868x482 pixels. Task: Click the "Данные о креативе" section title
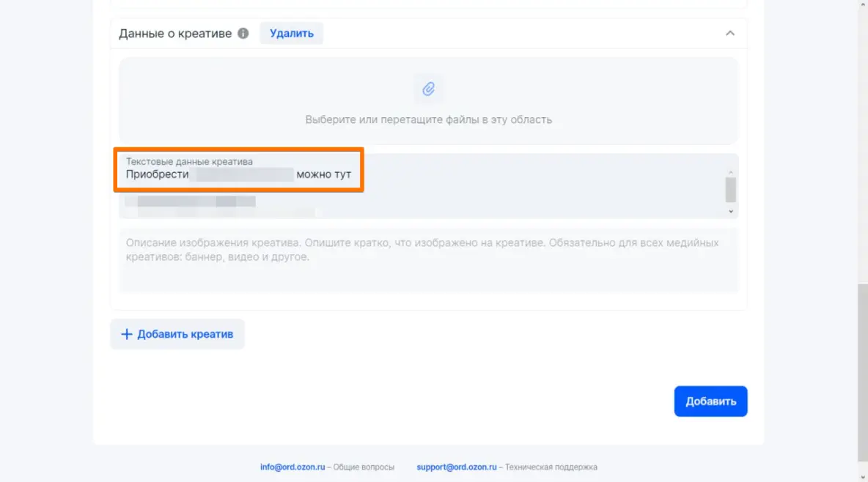point(174,34)
